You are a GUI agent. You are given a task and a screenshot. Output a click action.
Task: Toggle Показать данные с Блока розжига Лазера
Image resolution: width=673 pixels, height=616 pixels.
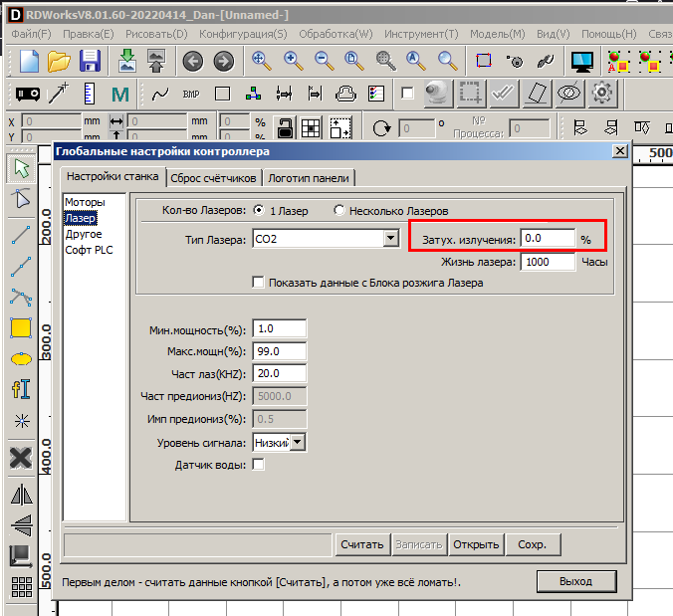tap(259, 283)
